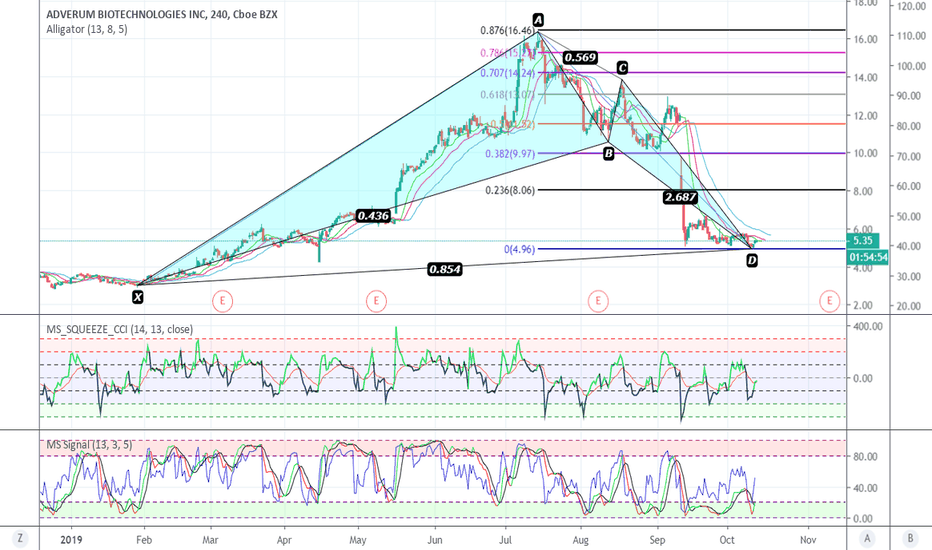
Task: Click the MS Signal (13, 3, 5) indicator label
Action: coord(89,445)
